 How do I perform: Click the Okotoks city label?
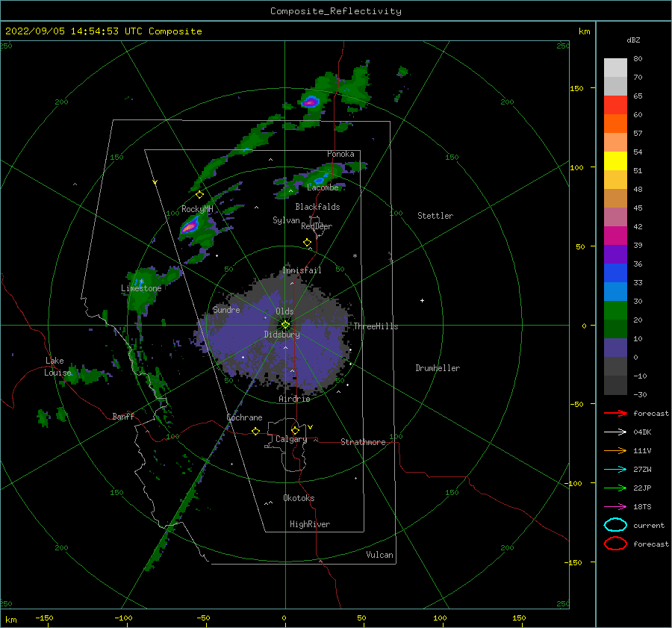coord(299,498)
